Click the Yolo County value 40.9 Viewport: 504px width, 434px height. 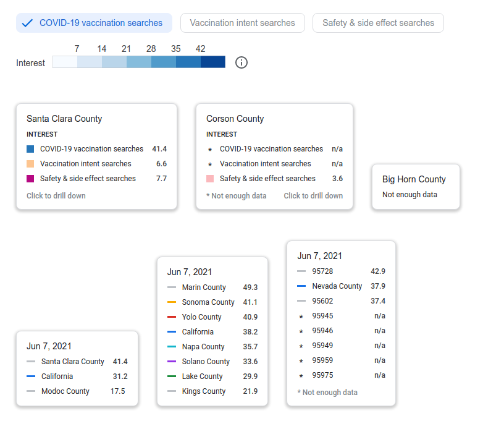[x=250, y=317]
